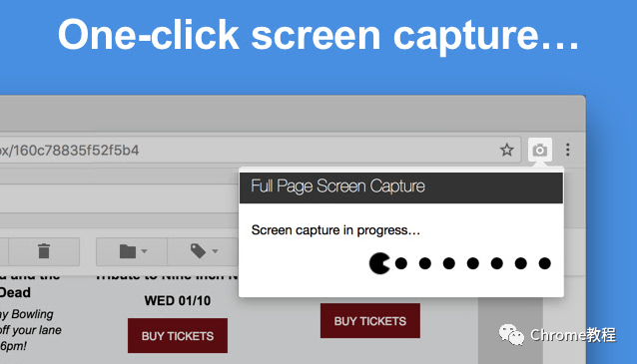The image size is (637, 364).
Task: Click the Chrome教程 watermark text
Action: pos(573,335)
